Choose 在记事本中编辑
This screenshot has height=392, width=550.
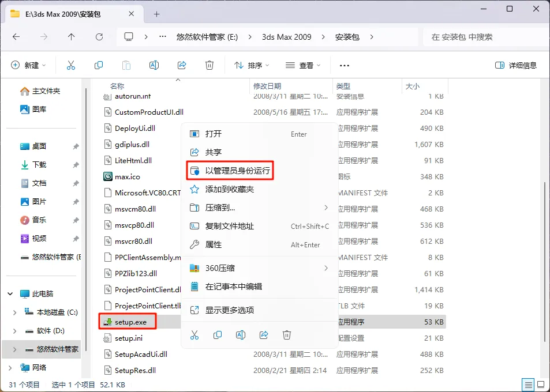260,287
